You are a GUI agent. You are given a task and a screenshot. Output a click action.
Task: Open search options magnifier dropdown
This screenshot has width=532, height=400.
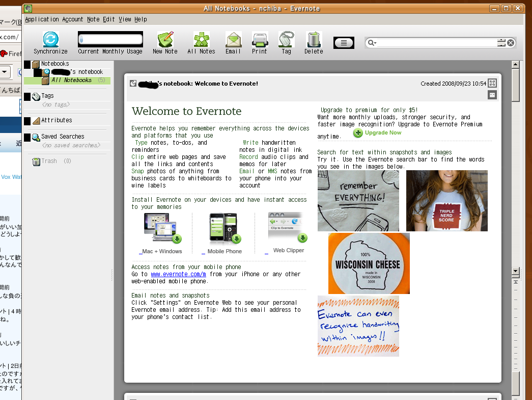pyautogui.click(x=372, y=43)
